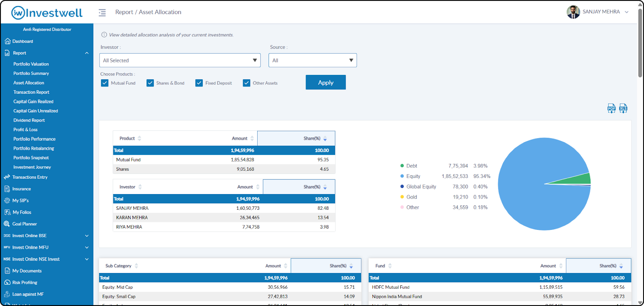Sort Fund table by Fund column
This screenshot has height=306, width=644.
point(390,266)
